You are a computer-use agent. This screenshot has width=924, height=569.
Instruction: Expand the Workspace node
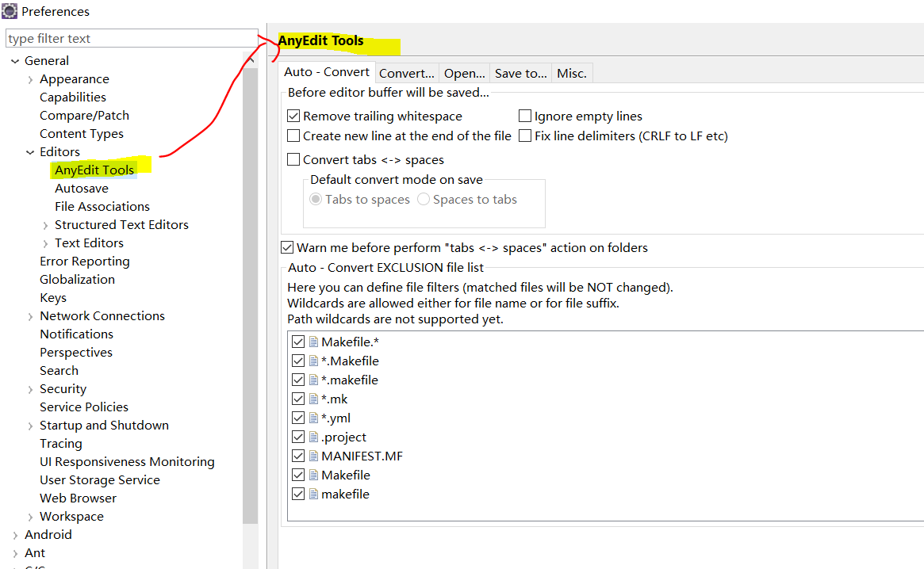pyautogui.click(x=30, y=517)
